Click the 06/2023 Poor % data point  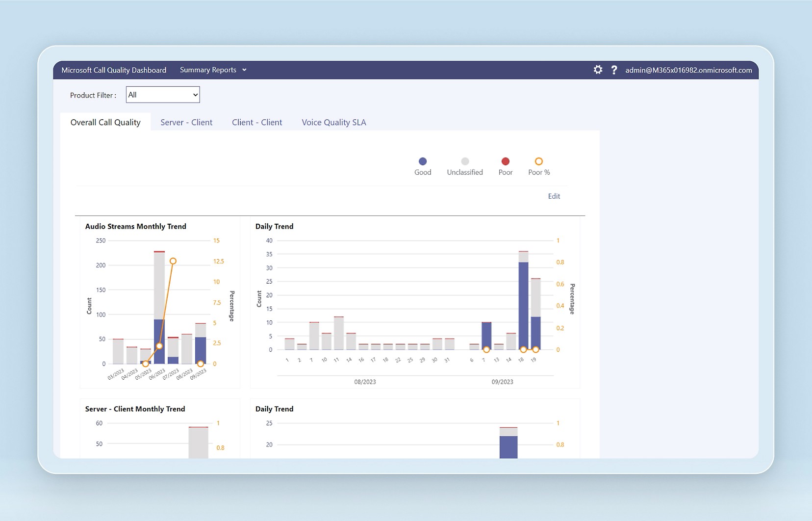(159, 346)
